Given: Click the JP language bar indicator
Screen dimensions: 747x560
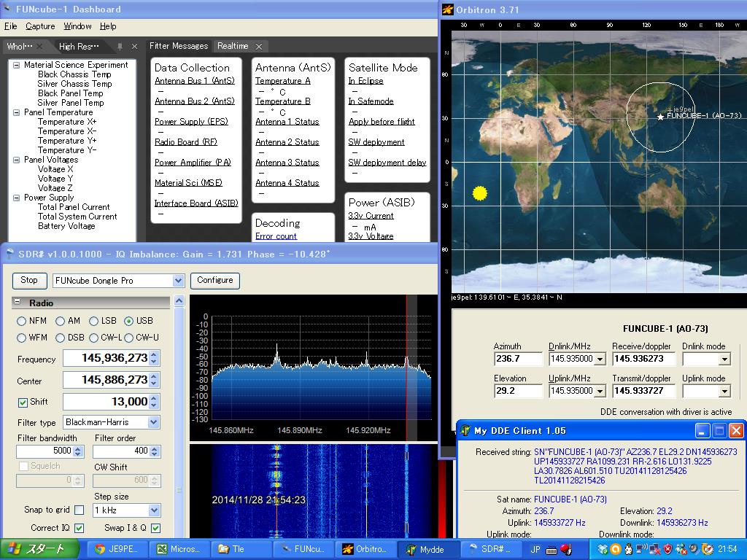Looking at the screenshot, I should (535, 550).
